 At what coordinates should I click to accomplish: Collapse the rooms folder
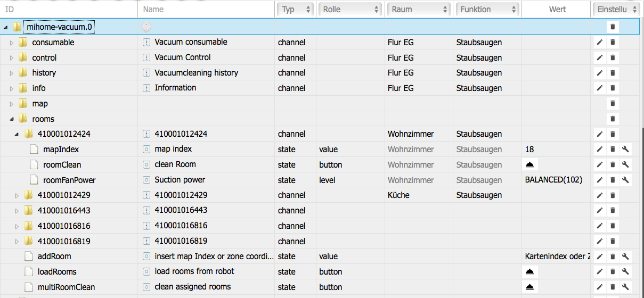[11, 119]
